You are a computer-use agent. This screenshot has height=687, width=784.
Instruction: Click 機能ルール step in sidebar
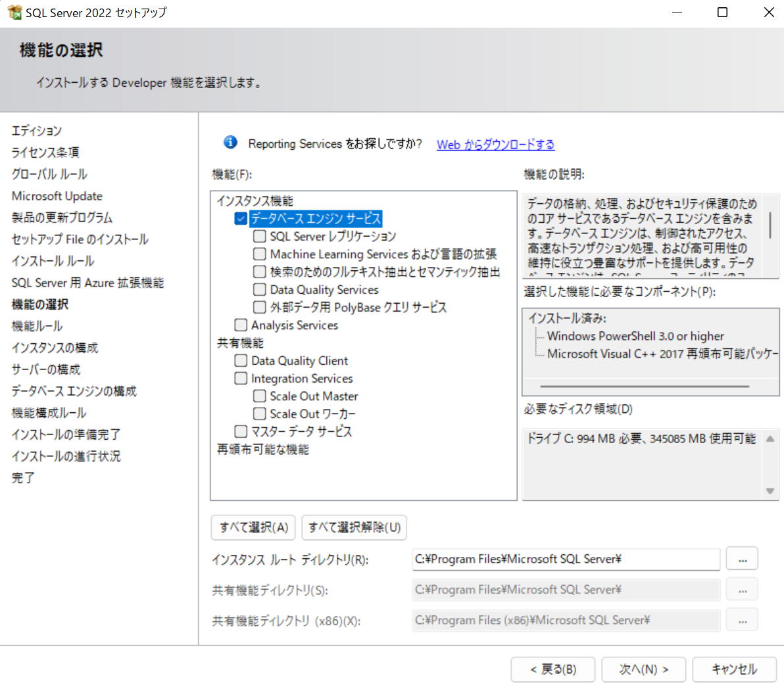37,326
